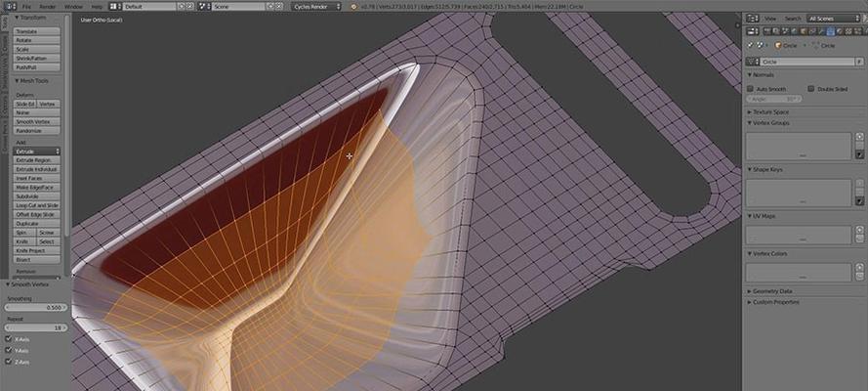Click the Knife Project button
Image resolution: width=868 pixels, height=391 pixels.
click(x=36, y=251)
